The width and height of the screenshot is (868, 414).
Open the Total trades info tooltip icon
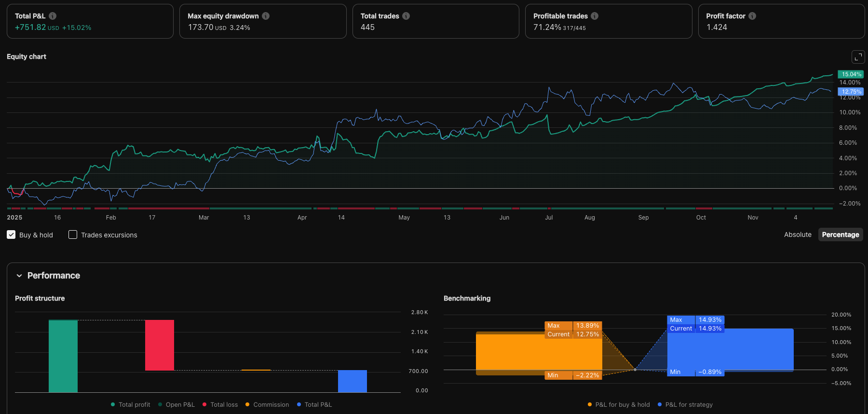(406, 16)
